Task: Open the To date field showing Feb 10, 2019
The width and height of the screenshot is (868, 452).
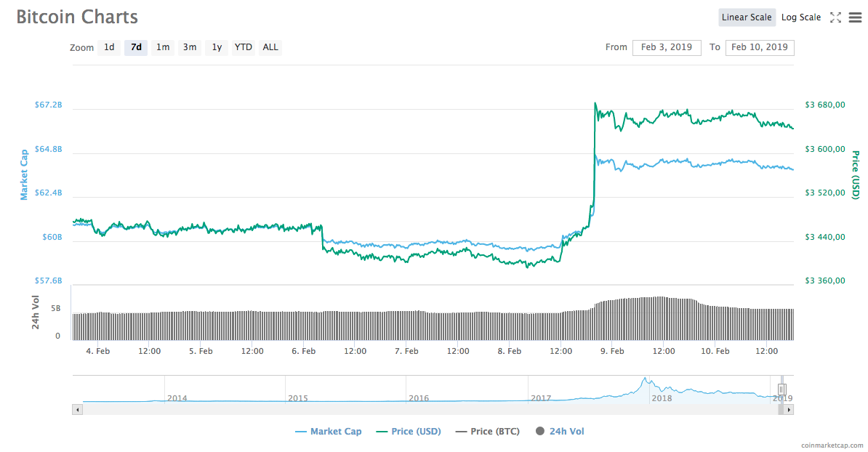Action: pos(760,47)
